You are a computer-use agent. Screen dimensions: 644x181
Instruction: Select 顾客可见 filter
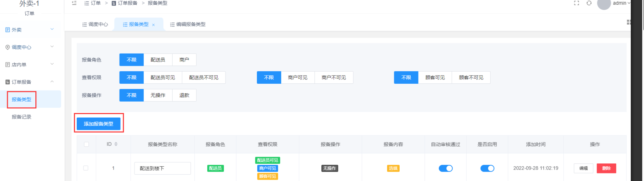pos(435,78)
